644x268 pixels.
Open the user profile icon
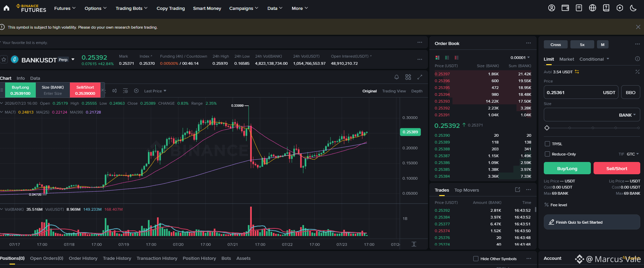[x=552, y=8]
